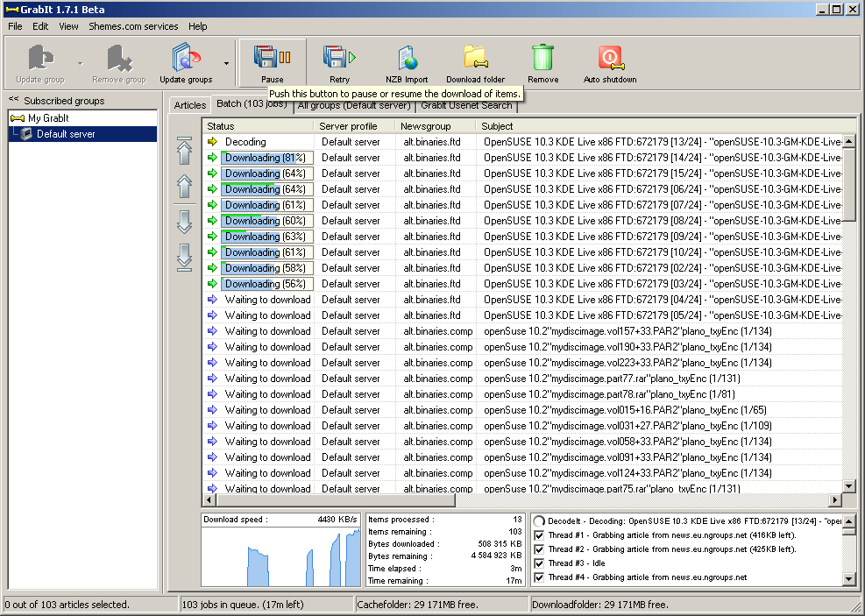Disable the Thread #4 checkbox

[x=539, y=577]
